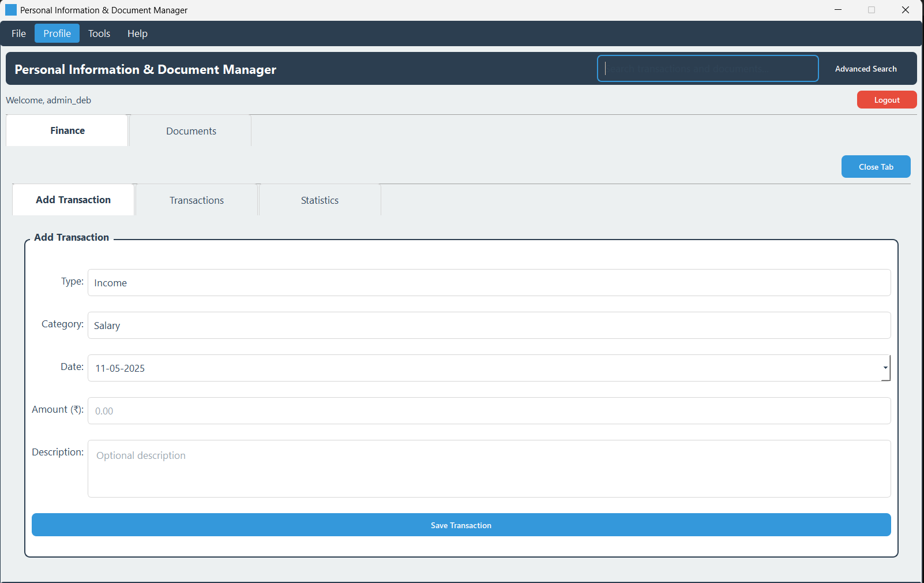
Task: Log out with the Logout button
Action: (887, 100)
